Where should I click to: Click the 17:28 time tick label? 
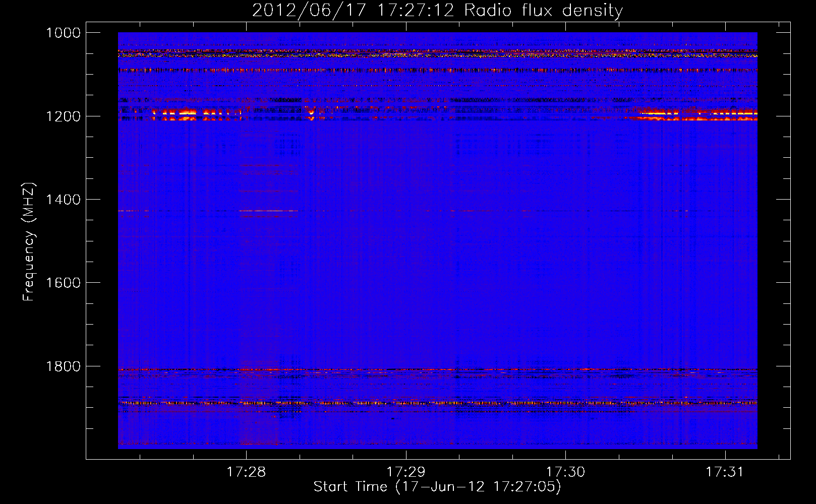point(246,472)
